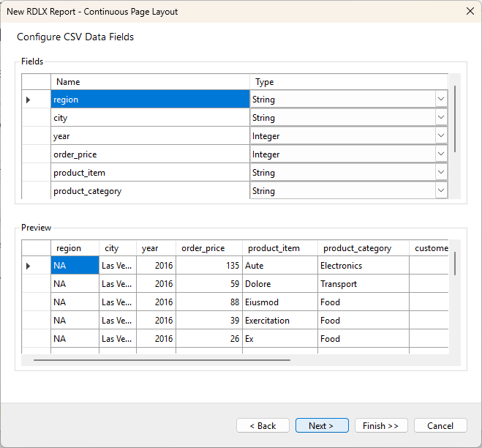Select the row header of the year field
The height and width of the screenshot is (448, 482).
(36, 136)
